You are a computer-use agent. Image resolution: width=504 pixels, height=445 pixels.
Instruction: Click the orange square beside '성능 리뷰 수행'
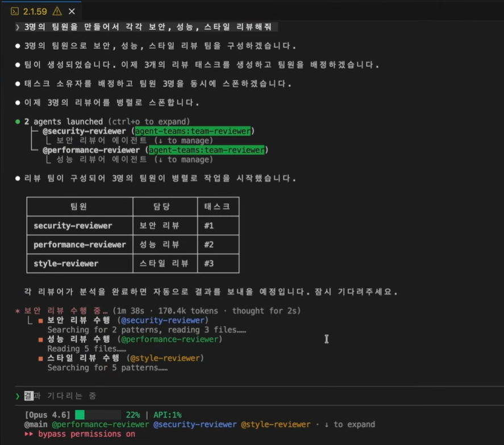point(40,339)
